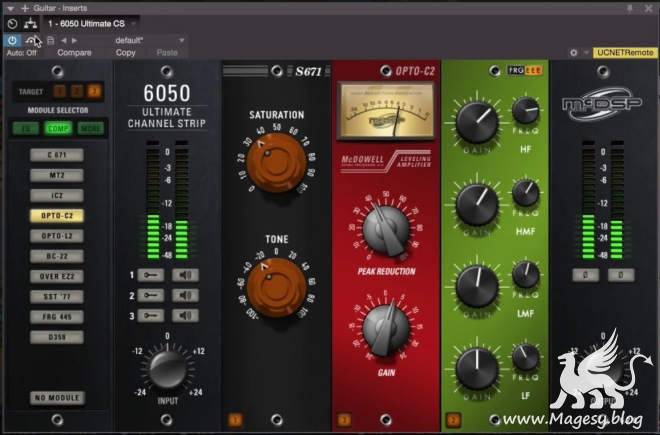Image resolution: width=660 pixels, height=435 pixels.
Task: Select the FRG 445 module
Action: click(57, 317)
